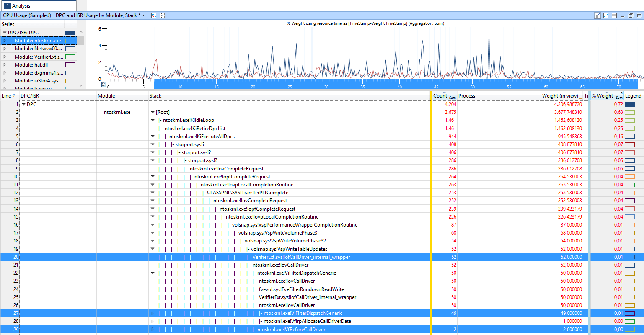Image resolution: width=644 pixels, height=335 pixels.
Task: Collapse ntoskrnl.exe!KiIdleLoop stack node
Action: pos(153,120)
